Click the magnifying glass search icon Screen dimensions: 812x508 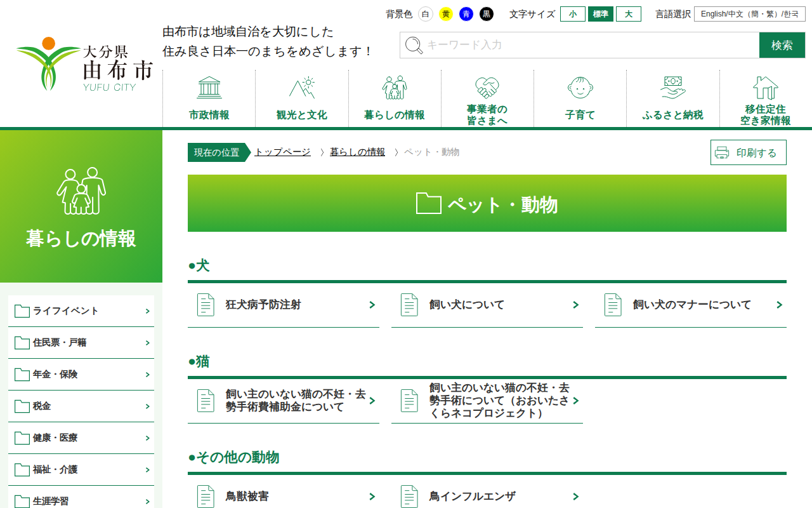coord(414,45)
